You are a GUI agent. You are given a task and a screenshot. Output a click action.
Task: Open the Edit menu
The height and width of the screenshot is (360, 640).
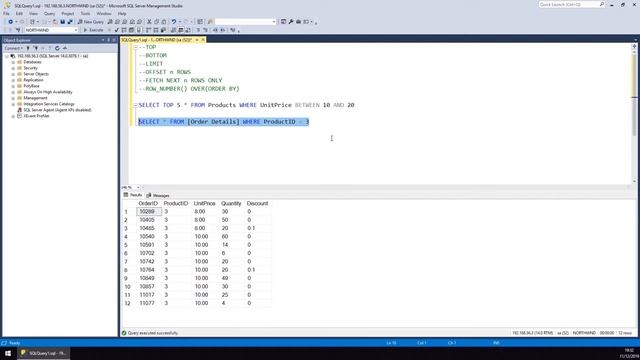[x=19, y=13]
